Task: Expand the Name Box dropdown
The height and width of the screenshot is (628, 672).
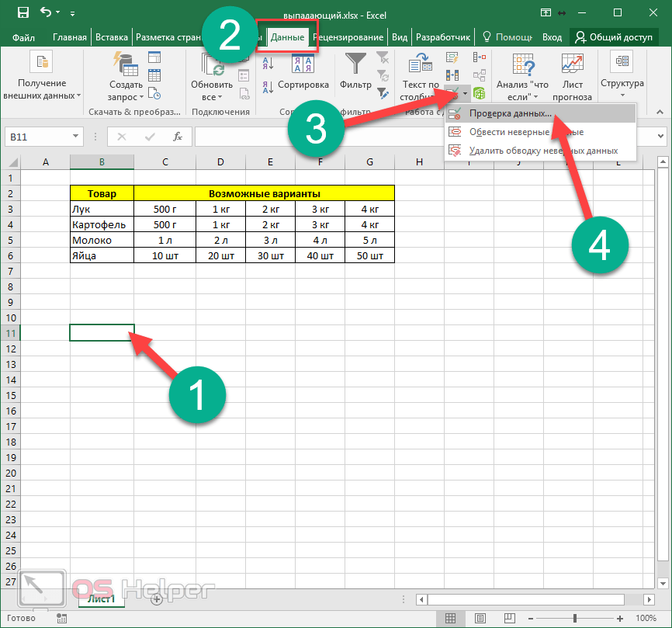Action: (75, 137)
